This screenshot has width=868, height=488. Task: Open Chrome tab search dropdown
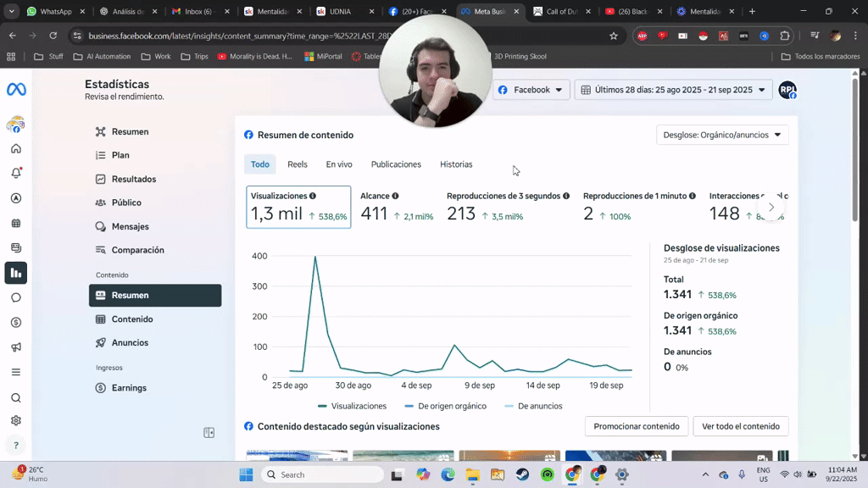(11, 11)
